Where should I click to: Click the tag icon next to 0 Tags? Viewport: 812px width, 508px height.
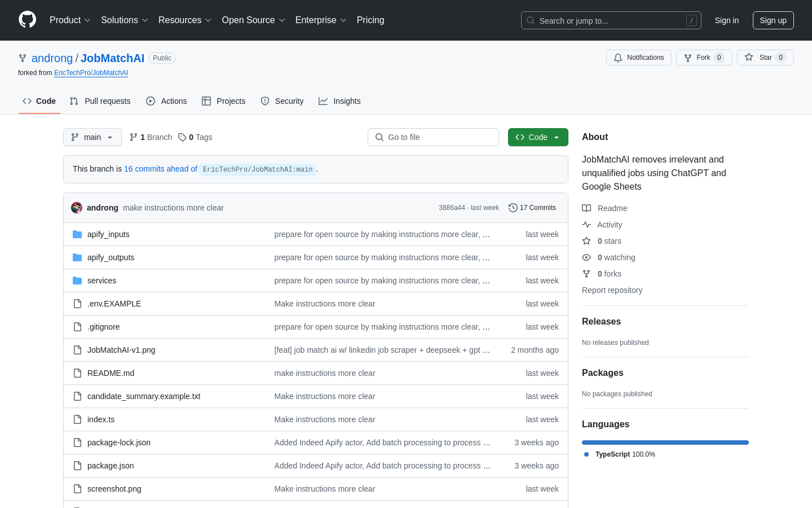(182, 137)
